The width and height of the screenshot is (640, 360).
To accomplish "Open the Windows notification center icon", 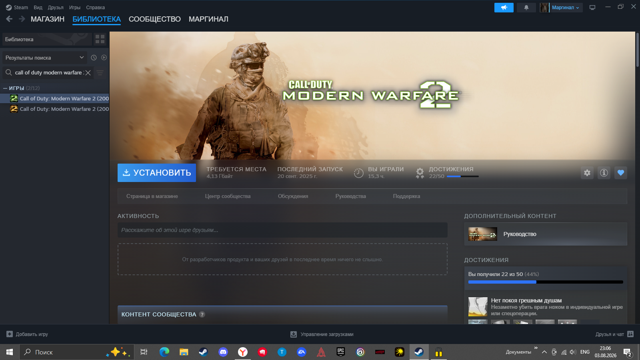I will coord(627,352).
